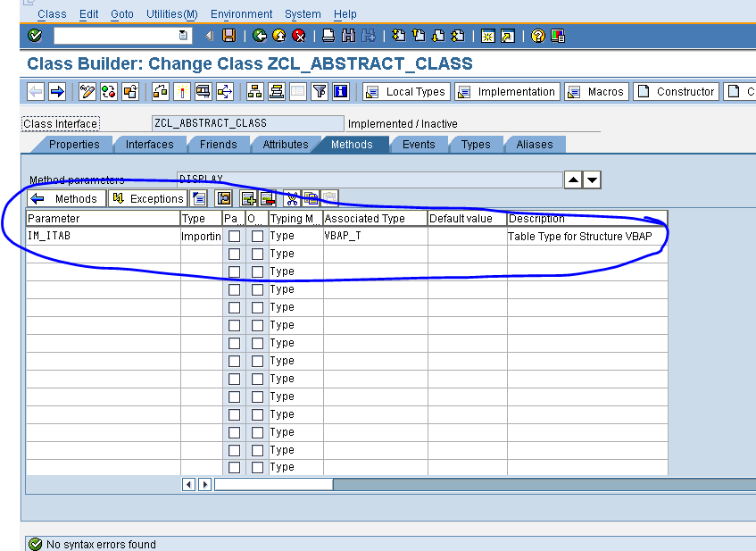Click the blue forward navigation arrow
Image resolution: width=756 pixels, height=551 pixels.
(57, 91)
